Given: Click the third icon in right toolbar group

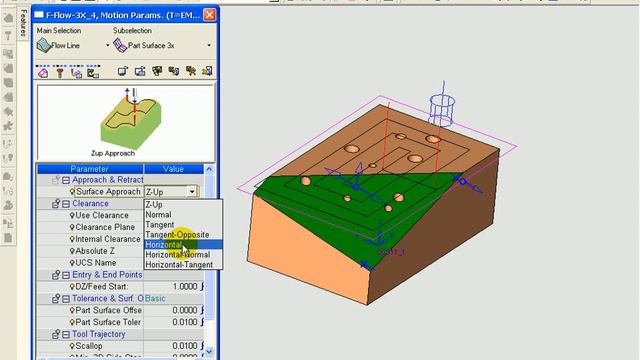Looking at the screenshot, I should pyautogui.click(x=157, y=71).
